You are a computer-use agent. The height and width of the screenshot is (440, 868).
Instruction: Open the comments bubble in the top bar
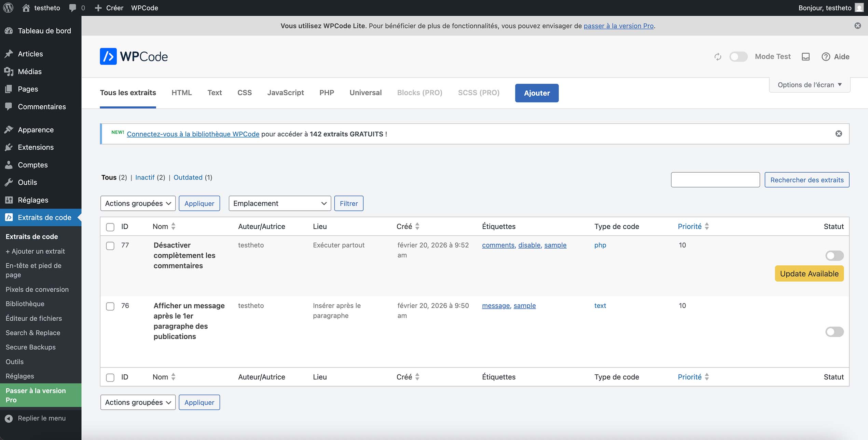pyautogui.click(x=72, y=8)
